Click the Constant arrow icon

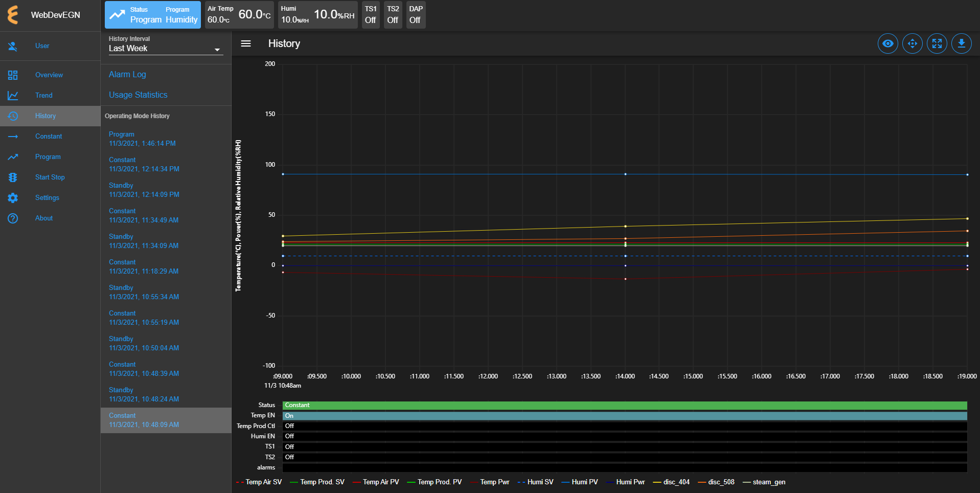click(x=13, y=137)
